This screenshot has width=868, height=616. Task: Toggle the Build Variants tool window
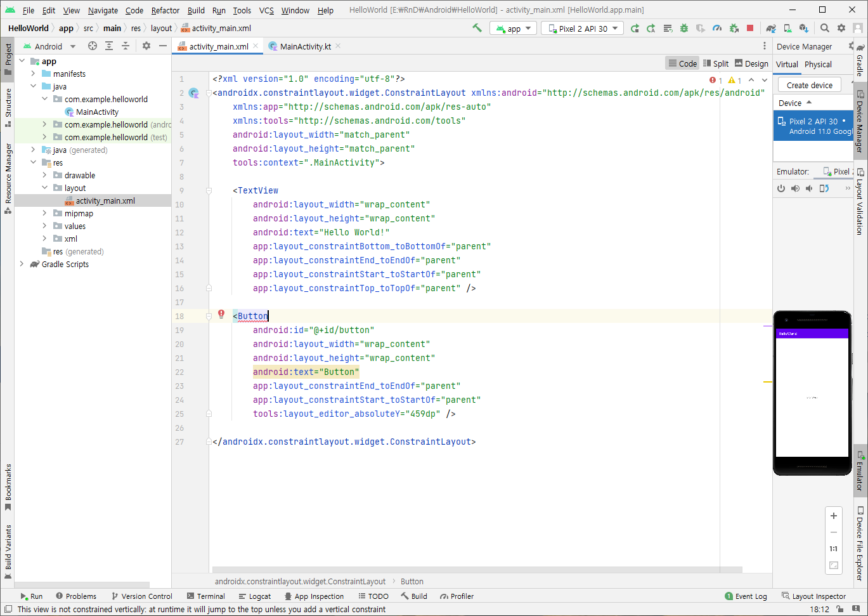[8, 551]
